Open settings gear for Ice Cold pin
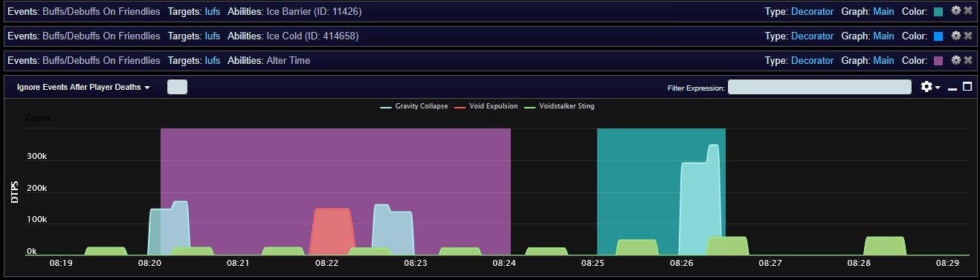980x280 pixels. pos(956,36)
